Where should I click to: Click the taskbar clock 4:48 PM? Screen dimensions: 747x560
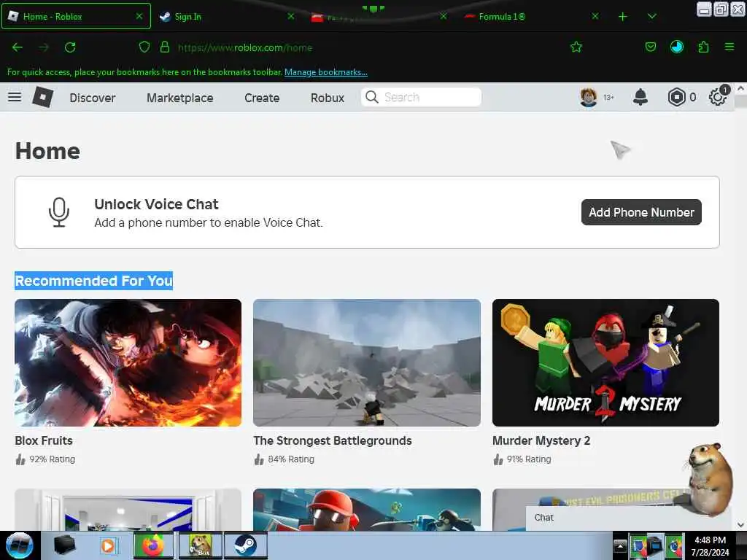tap(710, 540)
